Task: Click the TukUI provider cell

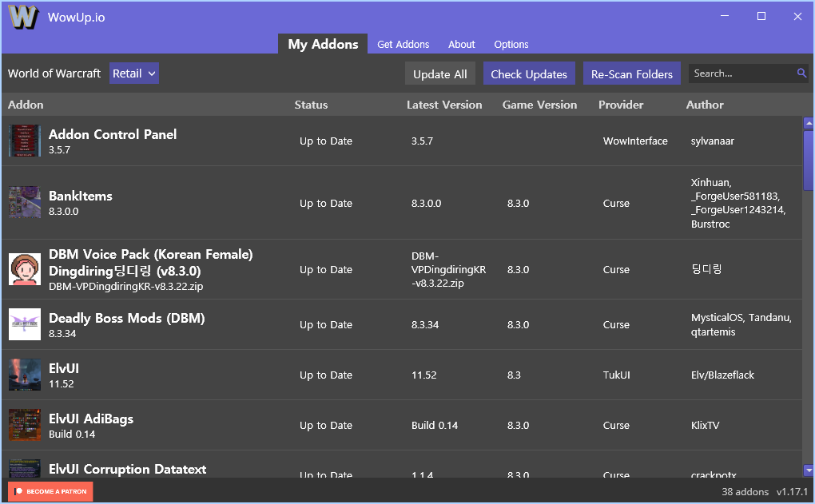Action: click(617, 375)
